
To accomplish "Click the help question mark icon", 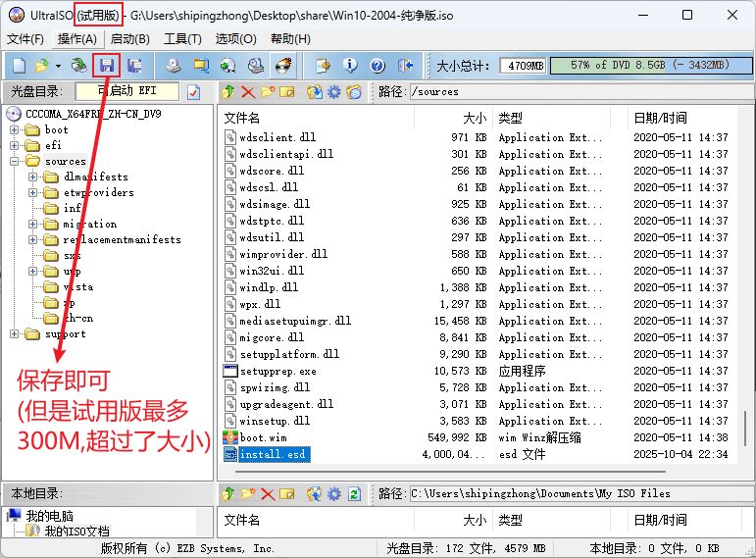I will (x=377, y=66).
